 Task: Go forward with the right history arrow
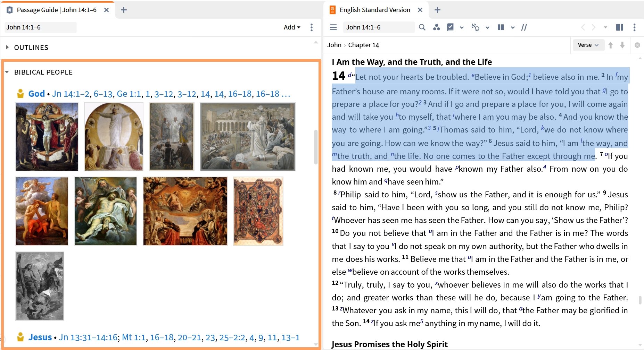[594, 27]
